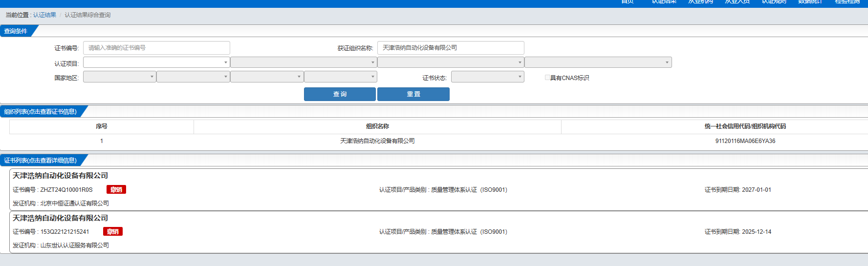Open the 从业机构 top navigation item
868x266 pixels.
(701, 2)
